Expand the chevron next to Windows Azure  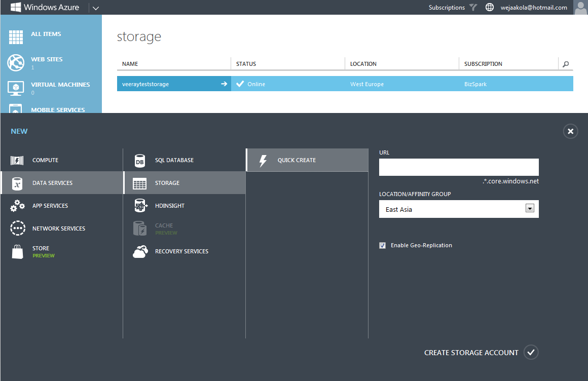pyautogui.click(x=96, y=8)
